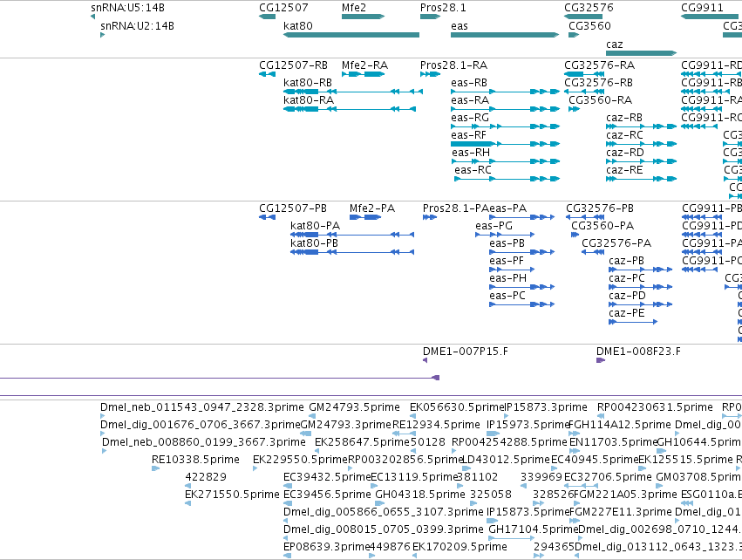This screenshot has height=560, width=742.
Task: Open the kat80-PA protein label
Action: click(x=315, y=226)
